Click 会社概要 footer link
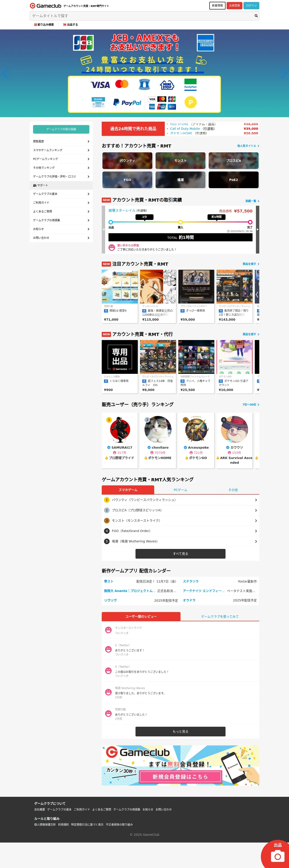Image resolution: width=289 pixels, height=868 pixels. tap(39, 809)
